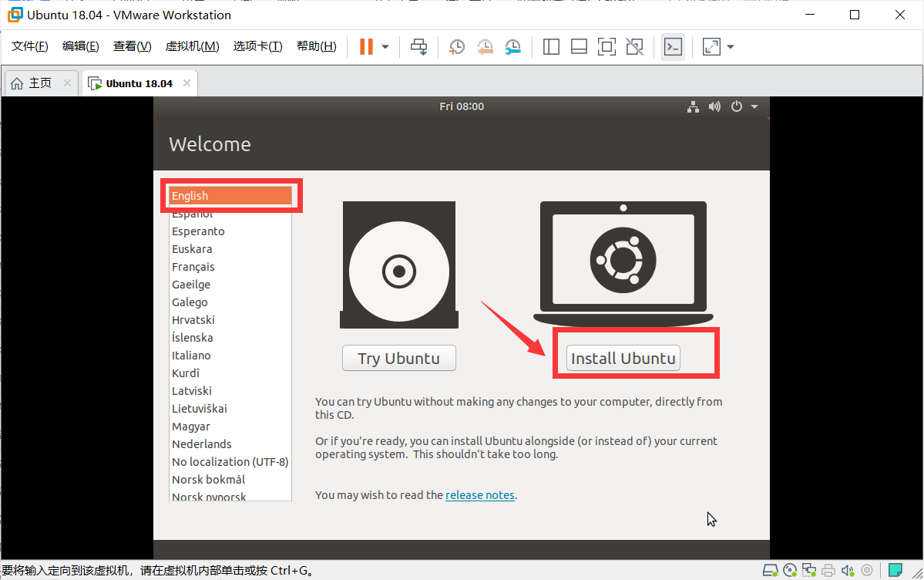The width and height of the screenshot is (924, 580).
Task: Click the Ubuntu power icon in top bar
Action: coord(737,106)
